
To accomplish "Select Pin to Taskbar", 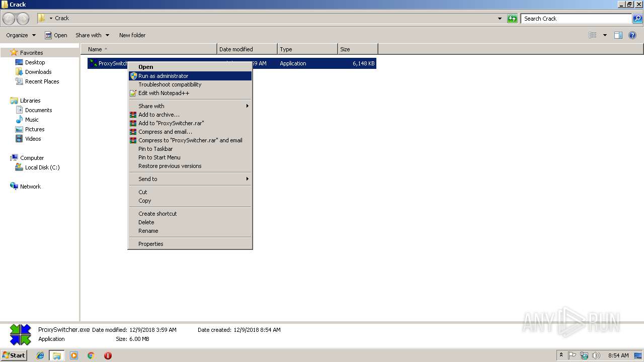I will [190, 149].
